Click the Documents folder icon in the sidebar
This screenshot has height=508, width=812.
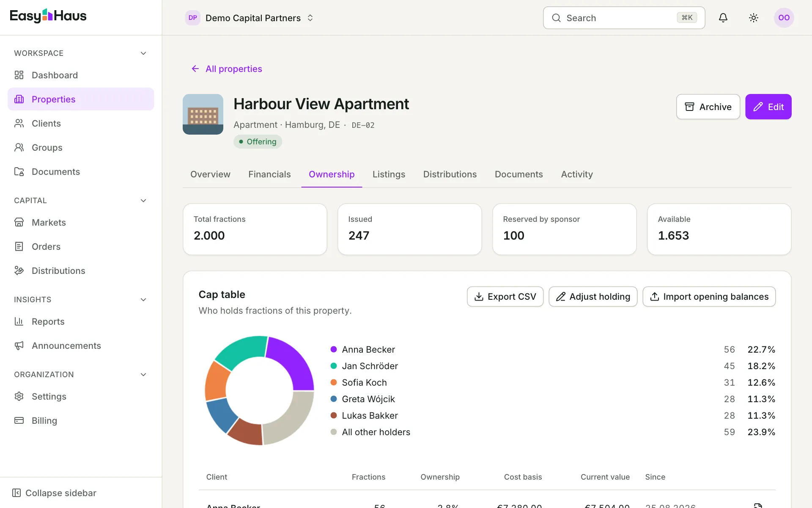pos(19,171)
